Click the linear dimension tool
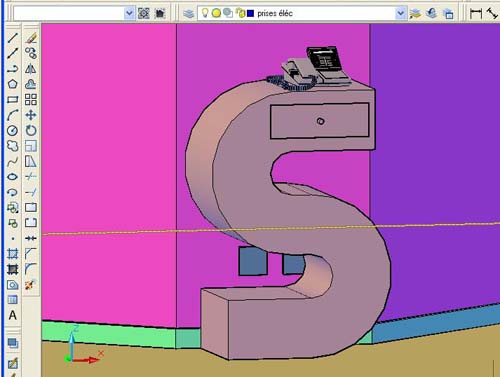This screenshot has height=377, width=500. (x=476, y=13)
